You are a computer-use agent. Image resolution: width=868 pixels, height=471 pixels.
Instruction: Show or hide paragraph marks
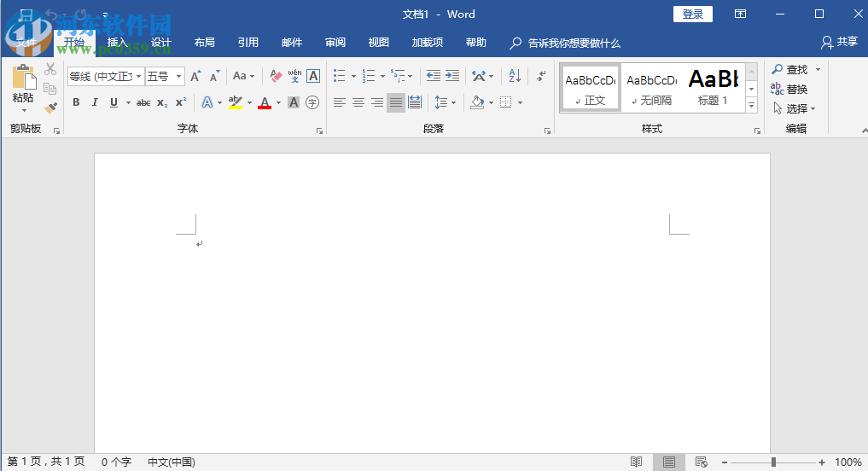[541, 76]
